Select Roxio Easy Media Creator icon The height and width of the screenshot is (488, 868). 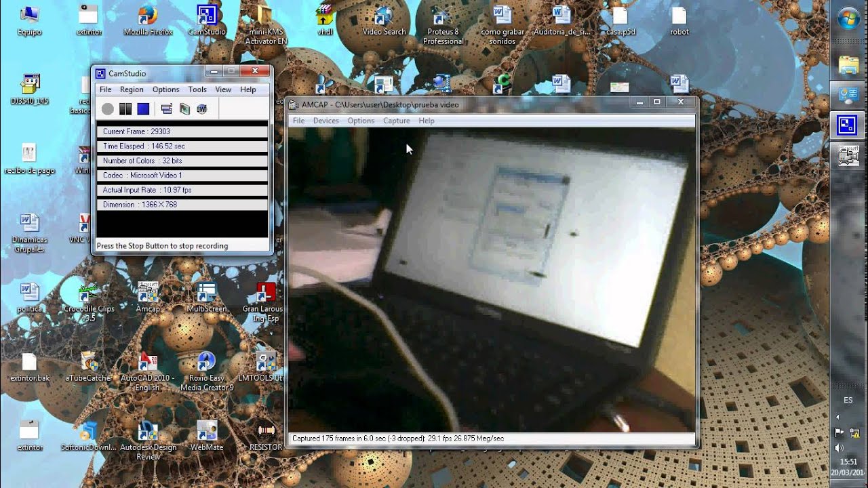207,371
